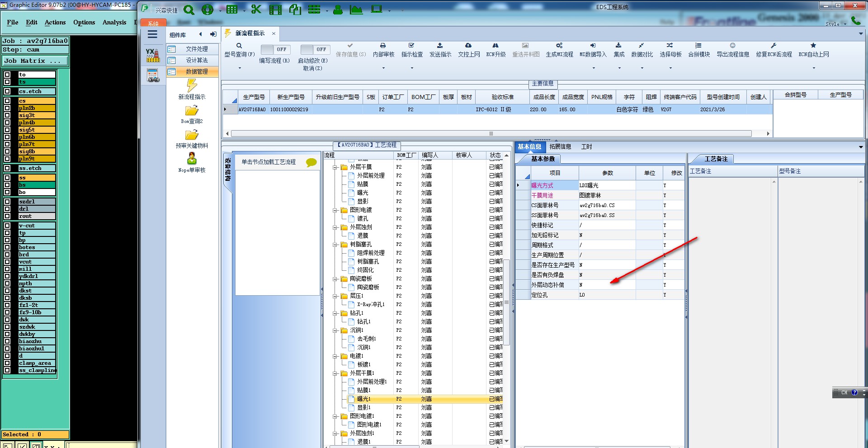Image resolution: width=868 pixels, height=448 pixels.
Task: Click the Nope单审核 person icon
Action: 192,159
